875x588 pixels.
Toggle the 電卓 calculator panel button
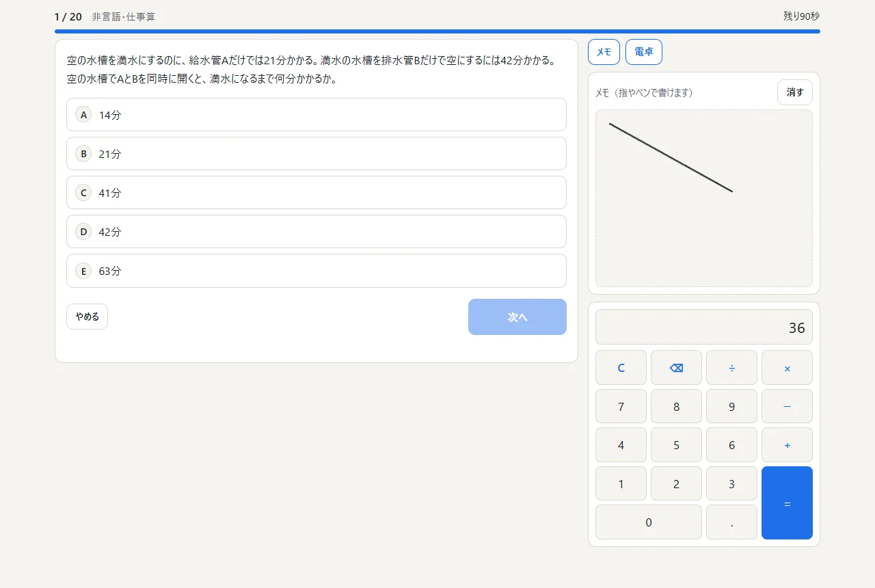[644, 52]
